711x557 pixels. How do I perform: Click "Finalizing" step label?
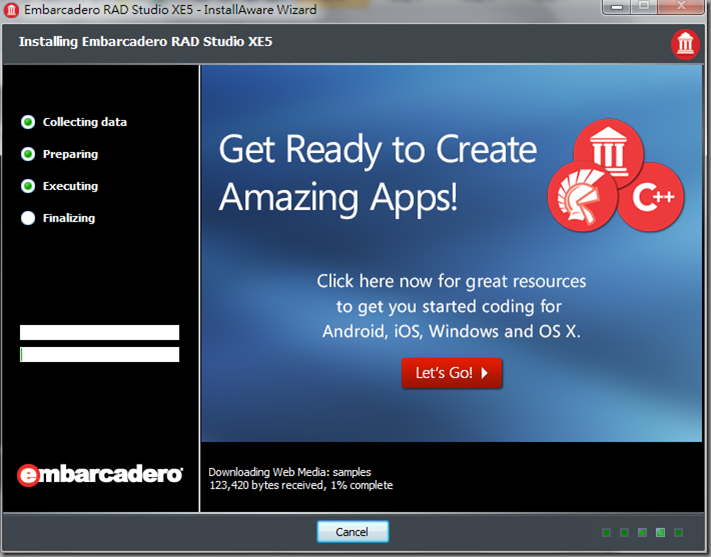point(69,218)
